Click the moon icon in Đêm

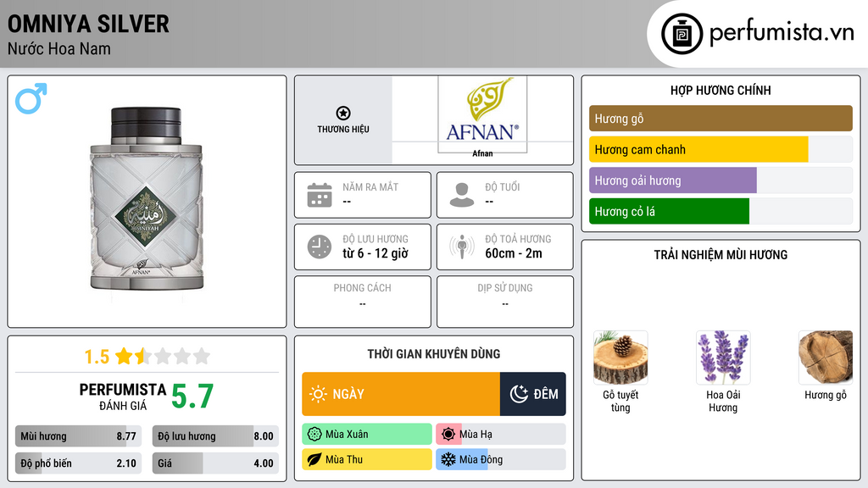(x=519, y=394)
